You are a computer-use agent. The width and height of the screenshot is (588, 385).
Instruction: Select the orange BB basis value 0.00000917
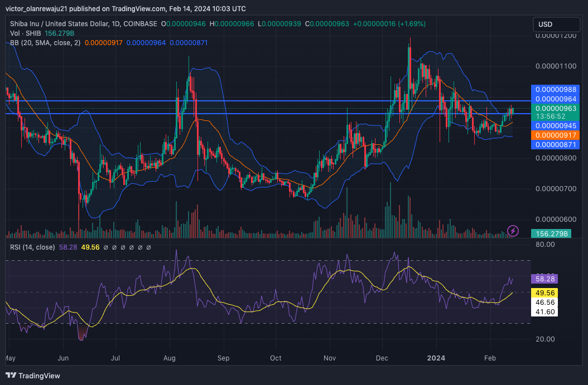(x=104, y=43)
